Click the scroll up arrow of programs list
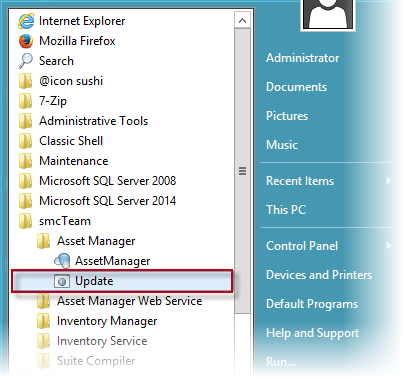This screenshot has width=403, height=378. (x=242, y=21)
